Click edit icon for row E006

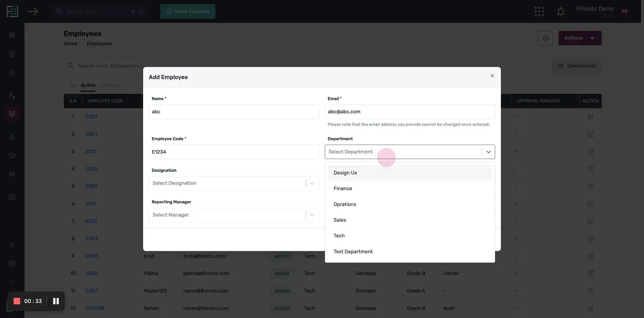pyautogui.click(x=590, y=273)
